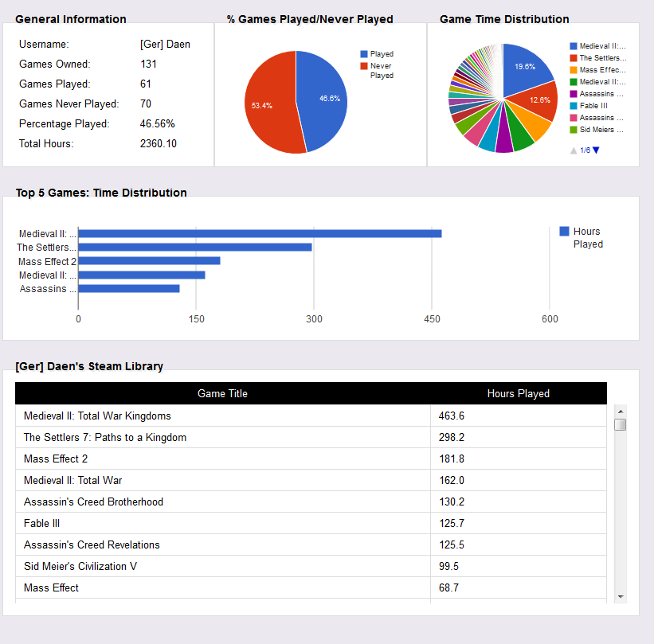Click red Never Played legend swatch
Viewport: 654px width, 644px height.
364,66
